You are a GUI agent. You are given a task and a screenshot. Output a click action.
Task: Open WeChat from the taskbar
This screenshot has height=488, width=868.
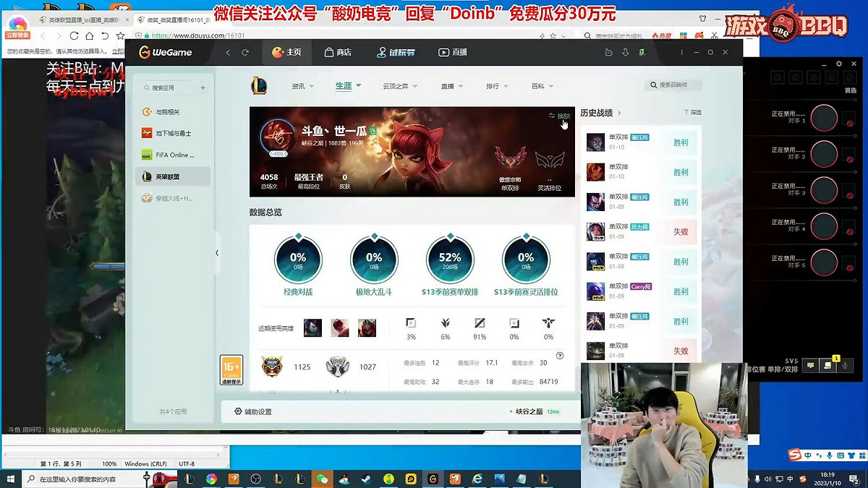pyautogui.click(x=323, y=479)
